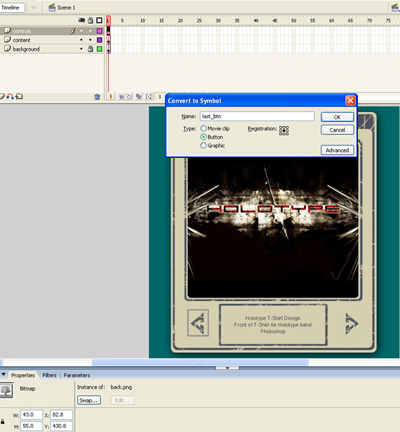Click green outline color of background layer
The width and height of the screenshot is (400, 432).
[99, 49]
